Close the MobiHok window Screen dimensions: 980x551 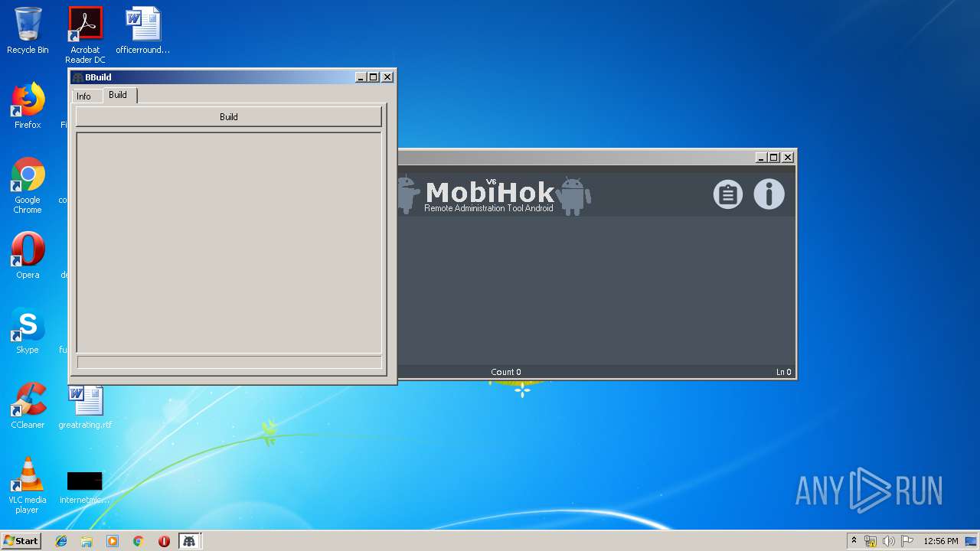[788, 158]
